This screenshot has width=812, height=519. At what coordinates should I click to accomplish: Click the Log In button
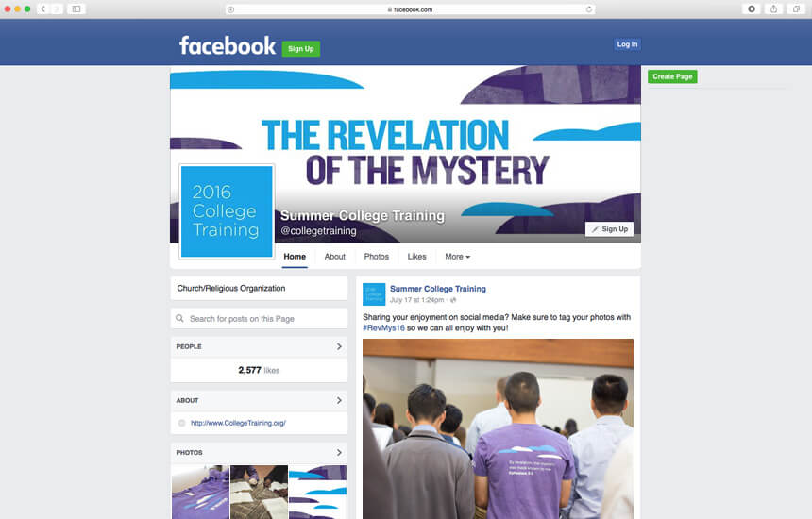627,44
